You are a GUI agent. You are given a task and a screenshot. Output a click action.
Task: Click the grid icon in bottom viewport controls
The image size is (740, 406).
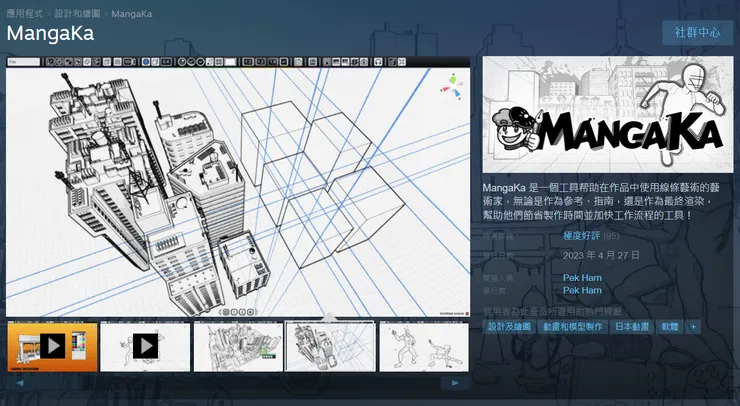[x=226, y=312]
